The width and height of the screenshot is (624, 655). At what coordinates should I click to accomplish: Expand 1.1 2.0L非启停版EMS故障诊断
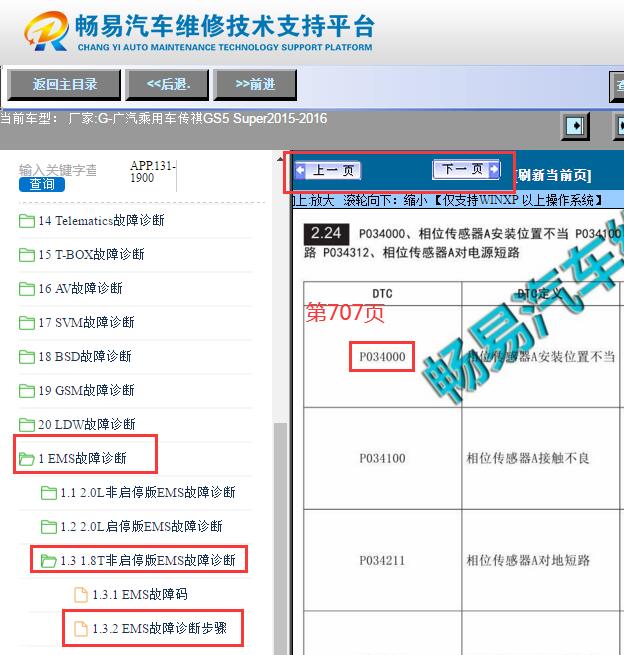pos(148,493)
